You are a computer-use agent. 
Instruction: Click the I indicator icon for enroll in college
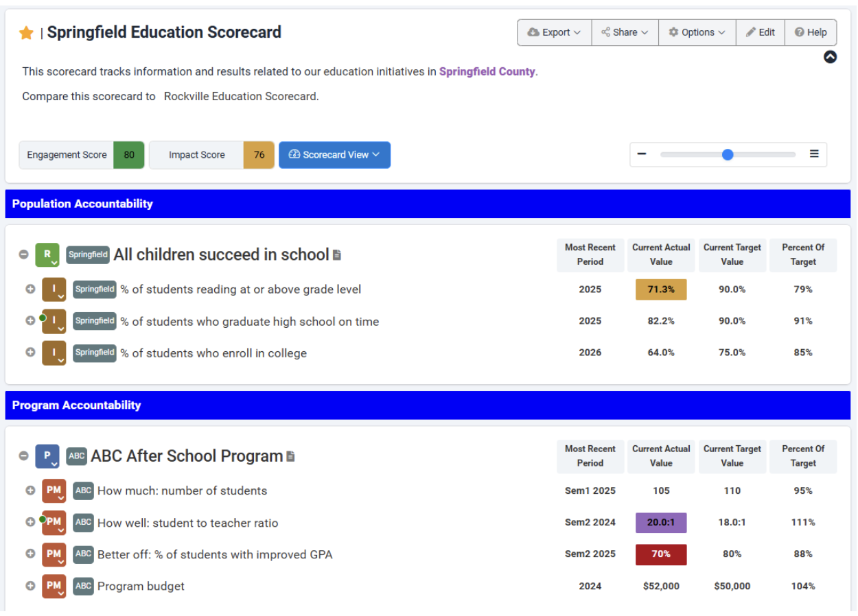(54, 353)
